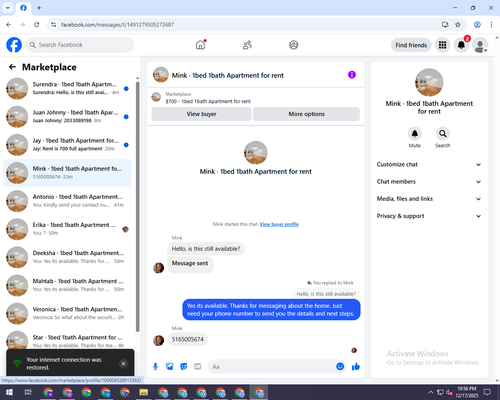Open File Explorer from taskbar
500x400 pixels.
click(144, 392)
